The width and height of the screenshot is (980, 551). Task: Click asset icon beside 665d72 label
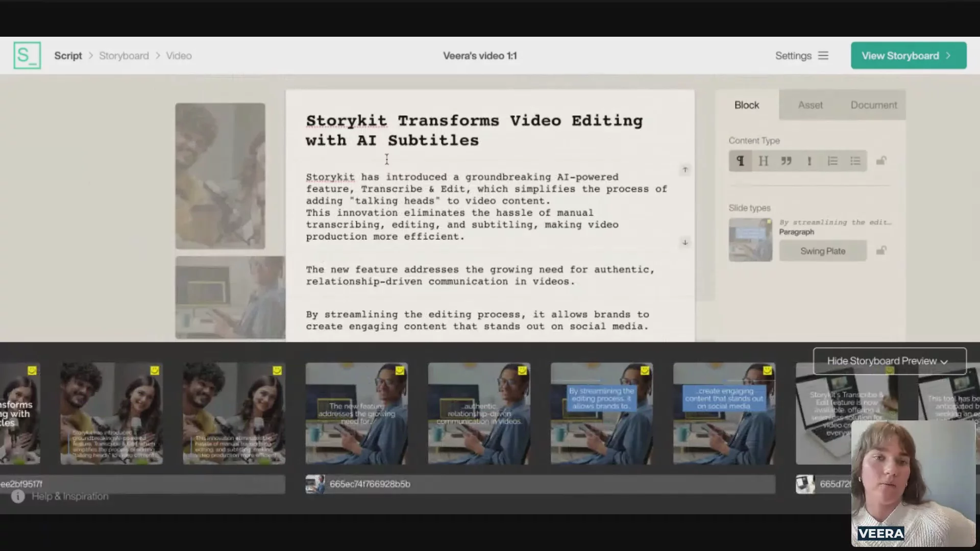point(805,484)
